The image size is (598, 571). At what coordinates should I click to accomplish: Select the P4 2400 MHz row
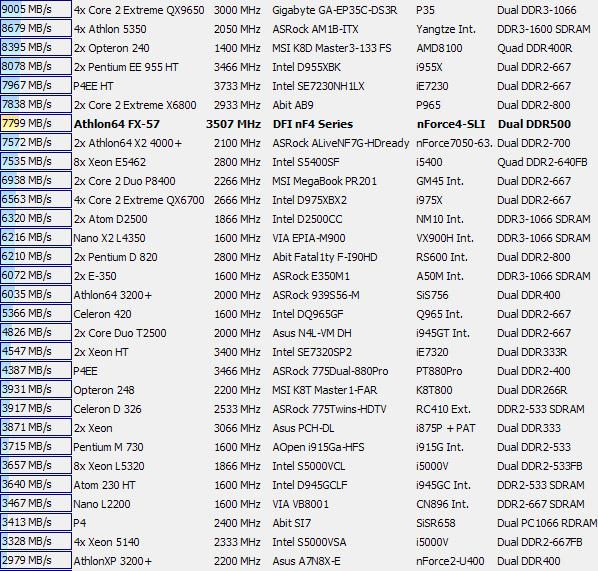299,524
